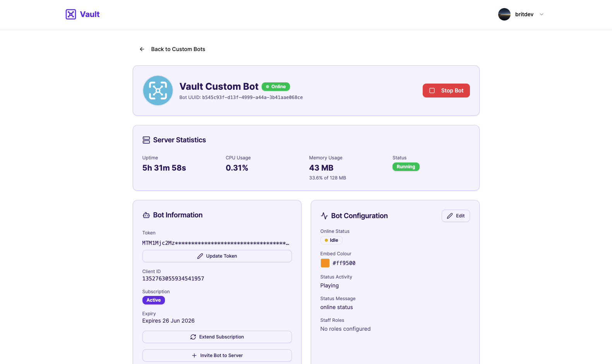Viewport: 612px width, 364px height.
Task: Click the Bot Information robot icon
Action: click(x=146, y=215)
